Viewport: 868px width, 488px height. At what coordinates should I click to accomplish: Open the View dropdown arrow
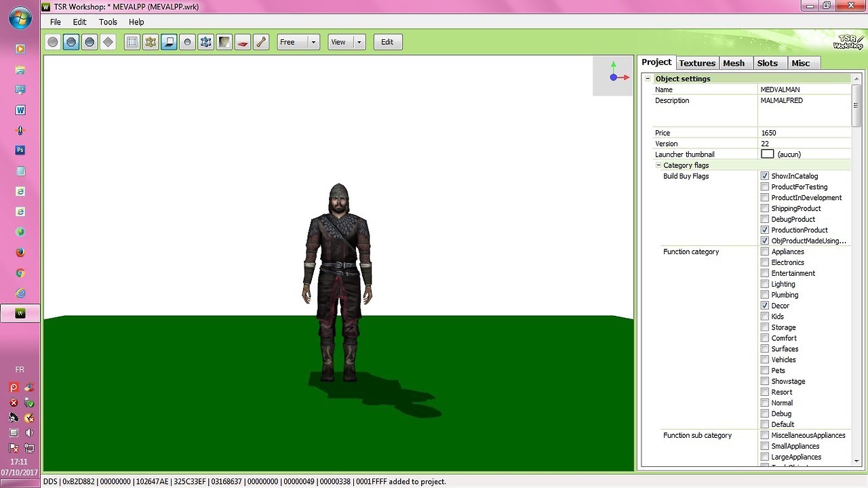coord(359,42)
